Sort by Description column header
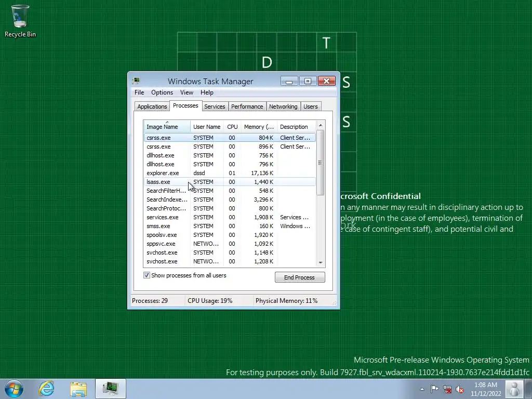Screen dimensions: 532x399 pos(296,127)
